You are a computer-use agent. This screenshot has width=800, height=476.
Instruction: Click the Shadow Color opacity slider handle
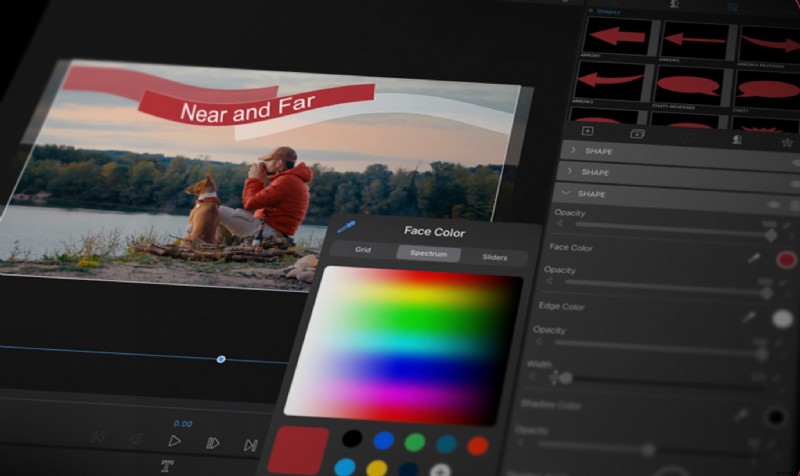pyautogui.click(x=648, y=449)
